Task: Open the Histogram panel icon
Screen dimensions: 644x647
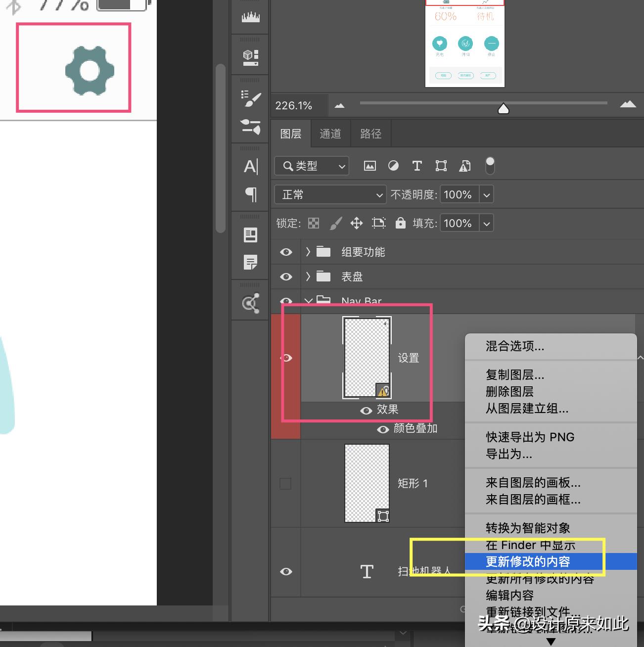Action: (250, 16)
